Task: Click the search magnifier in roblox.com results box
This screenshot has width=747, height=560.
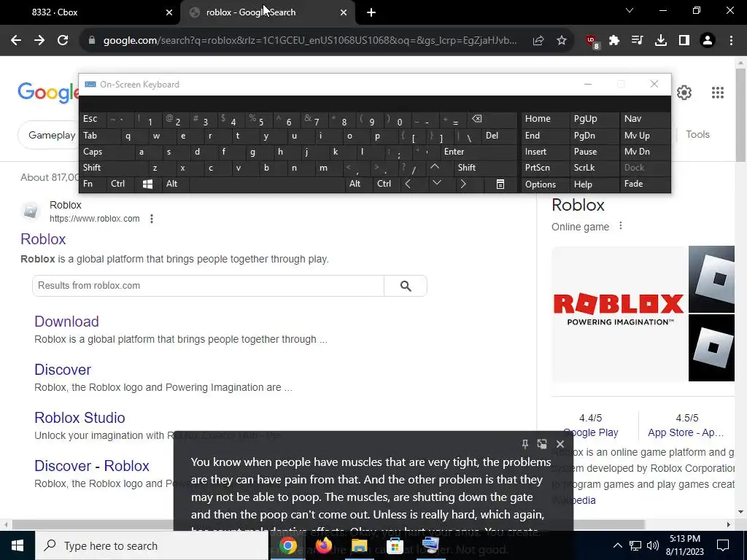Action: pyautogui.click(x=406, y=286)
